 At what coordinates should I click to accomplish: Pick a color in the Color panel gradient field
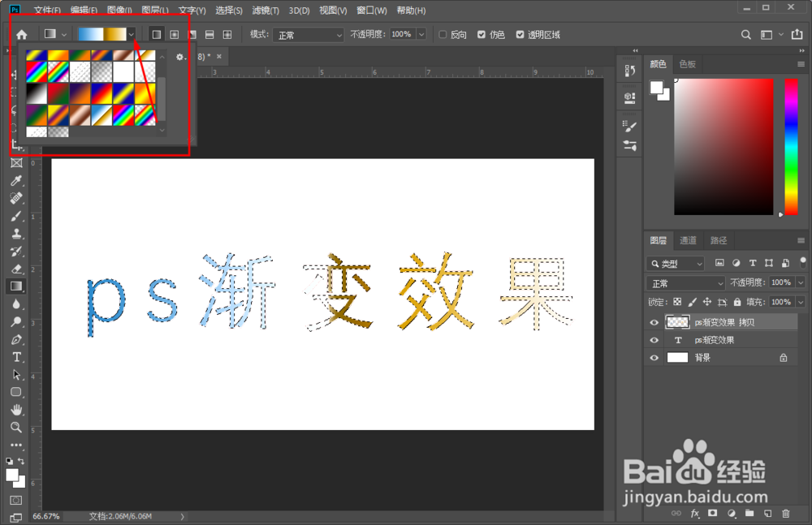tap(723, 146)
